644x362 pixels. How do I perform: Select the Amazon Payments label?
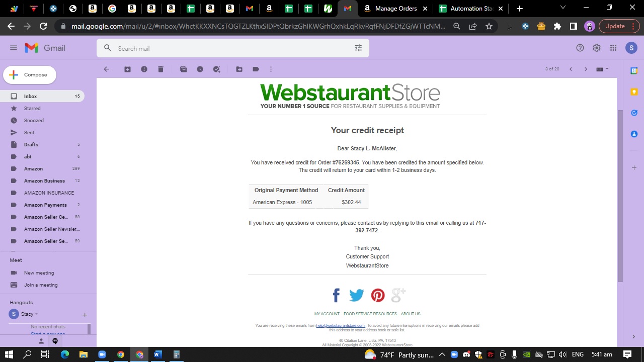pyautogui.click(x=42, y=205)
